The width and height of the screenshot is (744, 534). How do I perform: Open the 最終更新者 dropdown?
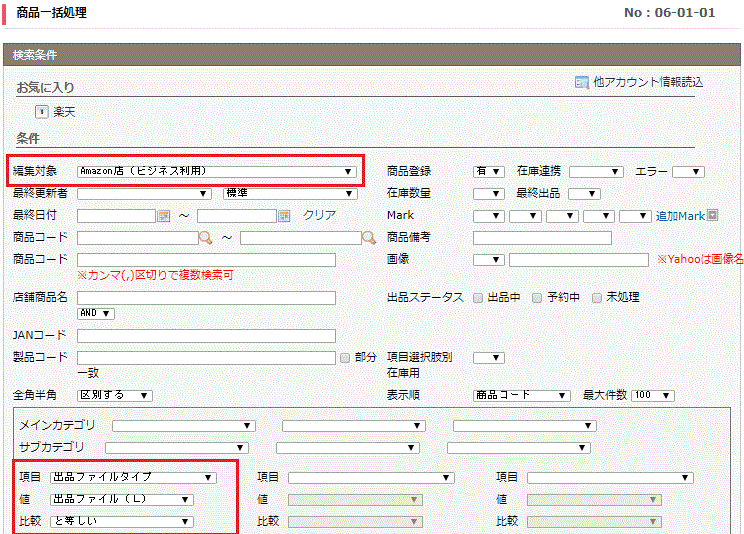(144, 194)
